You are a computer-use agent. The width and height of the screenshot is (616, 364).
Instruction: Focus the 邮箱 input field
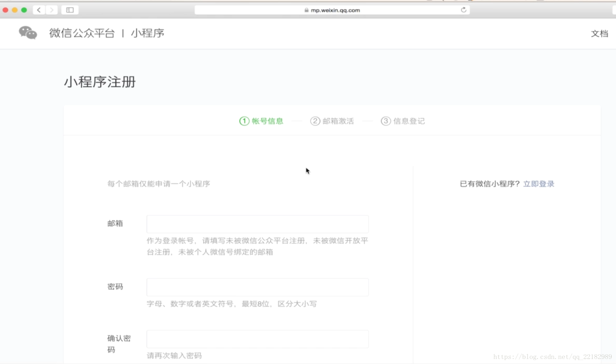coord(258,224)
